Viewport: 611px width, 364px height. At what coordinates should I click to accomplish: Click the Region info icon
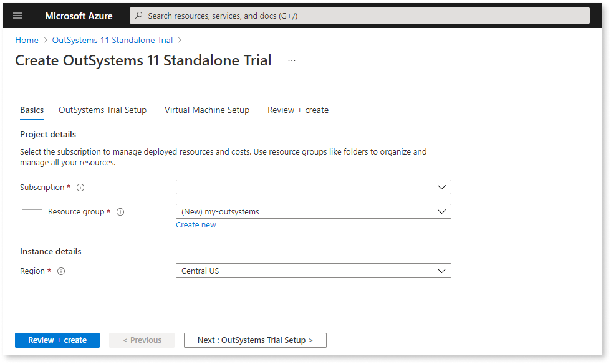coord(60,271)
